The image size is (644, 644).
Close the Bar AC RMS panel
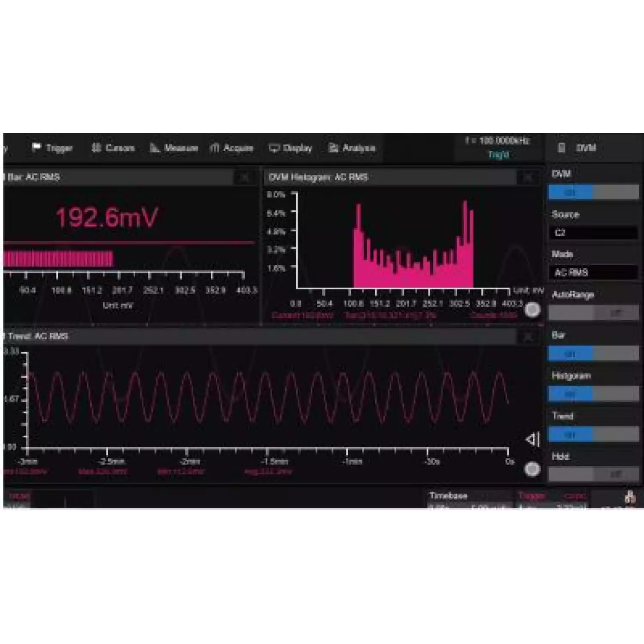coord(245,177)
